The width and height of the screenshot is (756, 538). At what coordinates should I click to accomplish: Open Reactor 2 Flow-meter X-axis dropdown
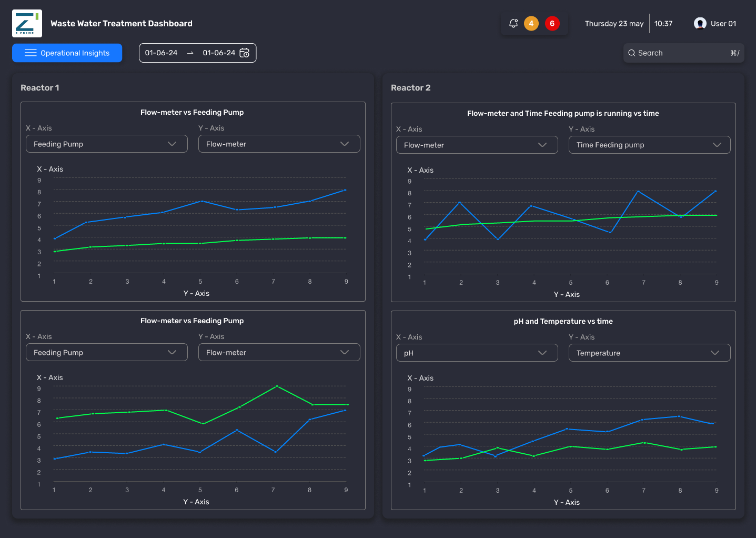477,145
